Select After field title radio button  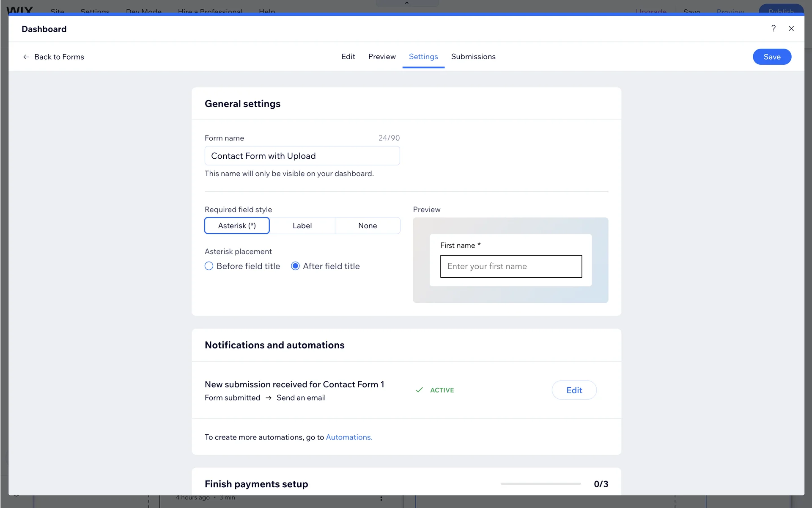(x=295, y=266)
